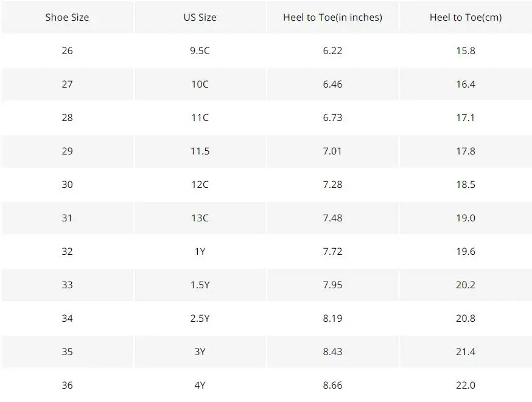Click the 19.0 cm value
The height and width of the screenshot is (402, 532).
tap(466, 218)
